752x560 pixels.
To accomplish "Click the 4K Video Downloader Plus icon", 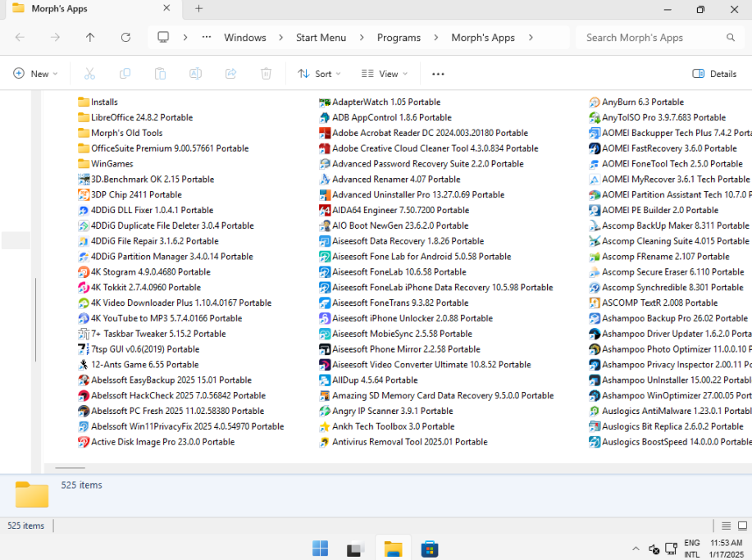I will [84, 303].
